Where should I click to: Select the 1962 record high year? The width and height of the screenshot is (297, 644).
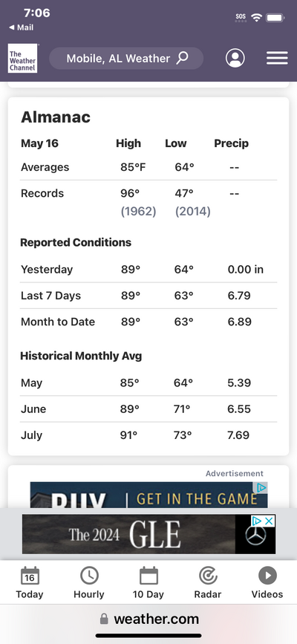138,212
